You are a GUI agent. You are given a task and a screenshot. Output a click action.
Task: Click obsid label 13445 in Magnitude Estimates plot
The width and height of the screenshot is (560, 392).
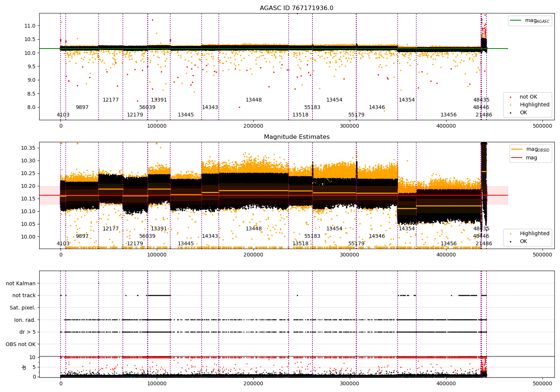tap(186, 244)
